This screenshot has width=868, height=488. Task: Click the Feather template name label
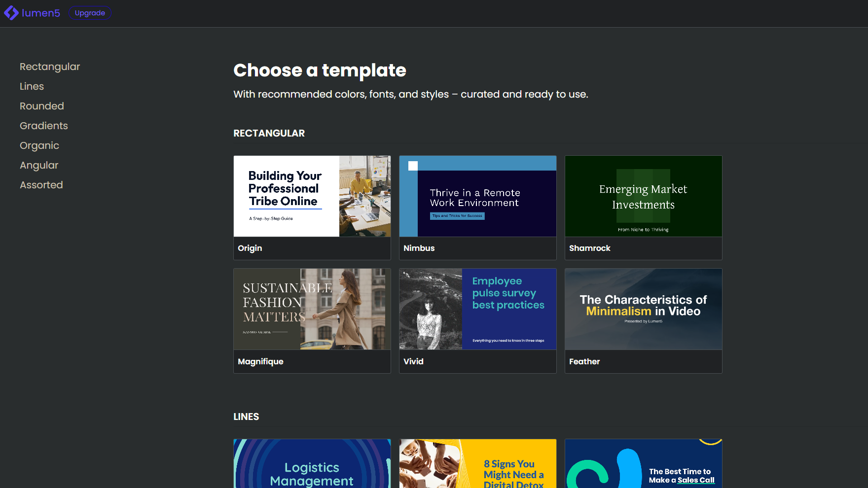tap(584, 361)
